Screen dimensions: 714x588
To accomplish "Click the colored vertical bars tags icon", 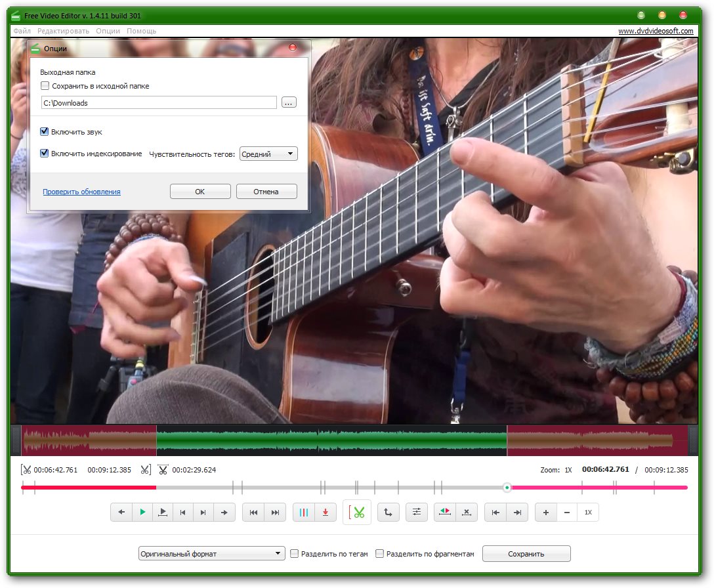I will (x=304, y=513).
